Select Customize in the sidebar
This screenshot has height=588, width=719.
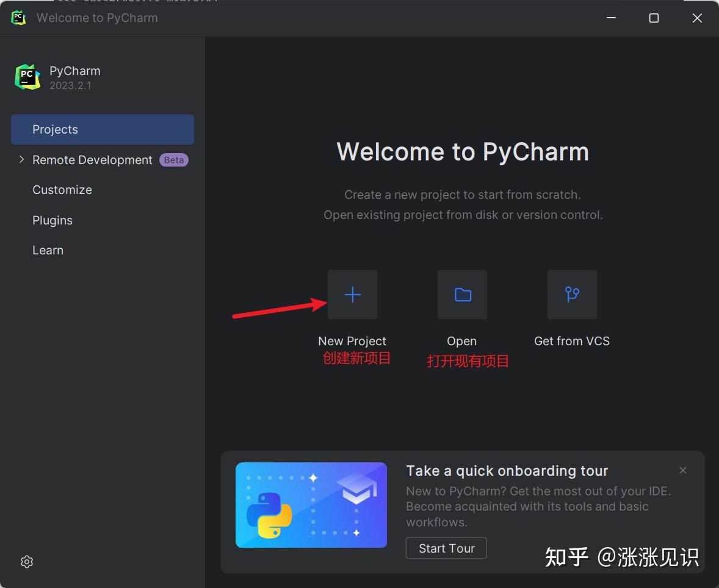[62, 190]
